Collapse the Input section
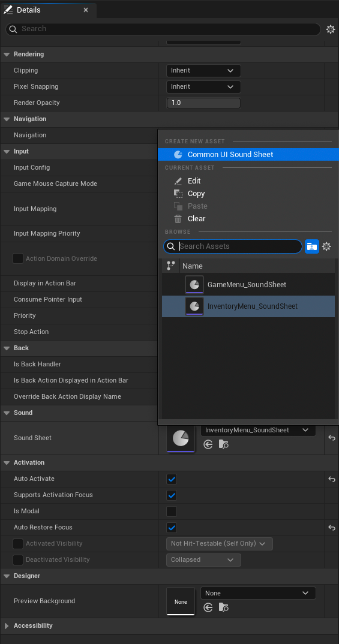Screen dimensions: 339x644 [x=7, y=151]
